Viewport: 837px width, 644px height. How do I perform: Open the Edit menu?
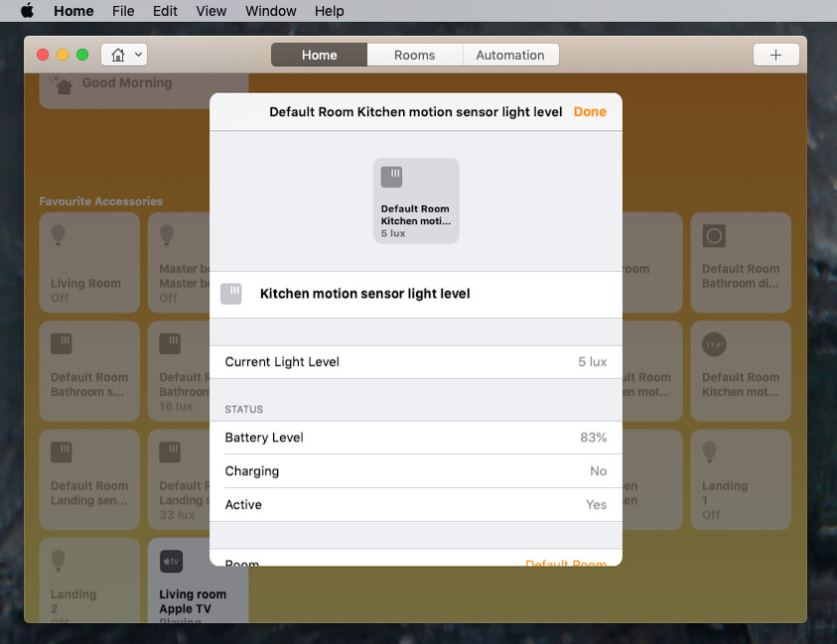click(x=165, y=11)
